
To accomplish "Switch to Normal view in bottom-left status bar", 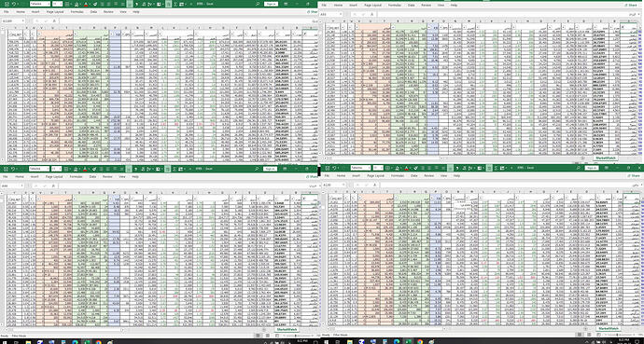I will tap(258, 336).
